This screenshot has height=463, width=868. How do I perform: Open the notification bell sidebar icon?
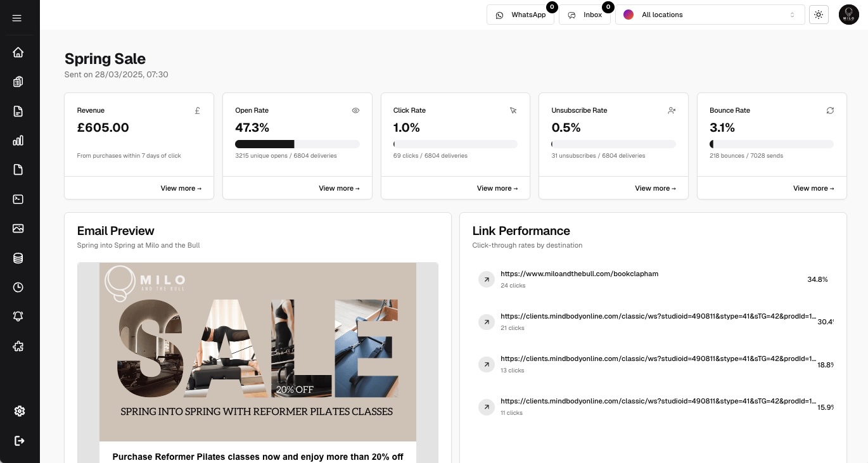click(18, 316)
